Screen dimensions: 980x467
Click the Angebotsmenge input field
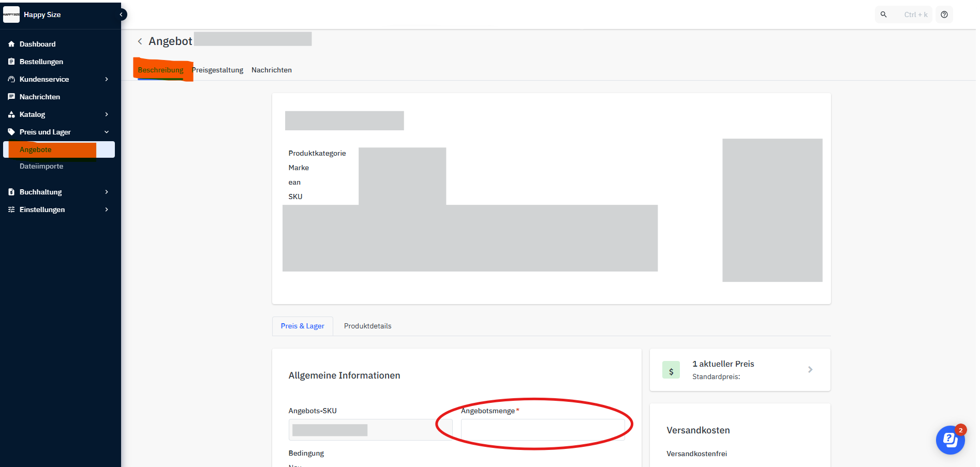pos(542,430)
